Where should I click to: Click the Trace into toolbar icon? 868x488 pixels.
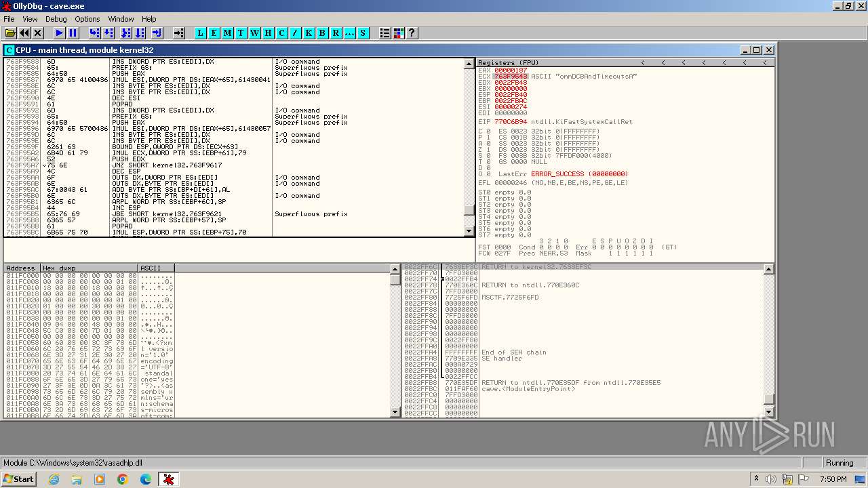(x=126, y=33)
